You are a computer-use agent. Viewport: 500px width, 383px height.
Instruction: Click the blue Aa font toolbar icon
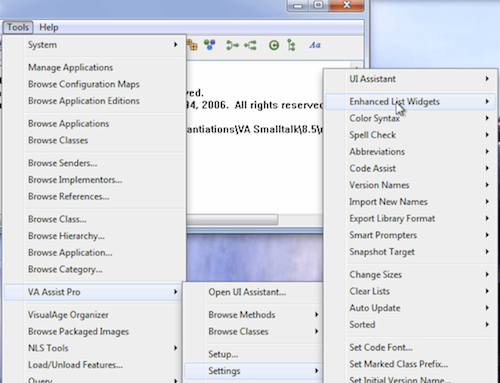tap(315, 45)
